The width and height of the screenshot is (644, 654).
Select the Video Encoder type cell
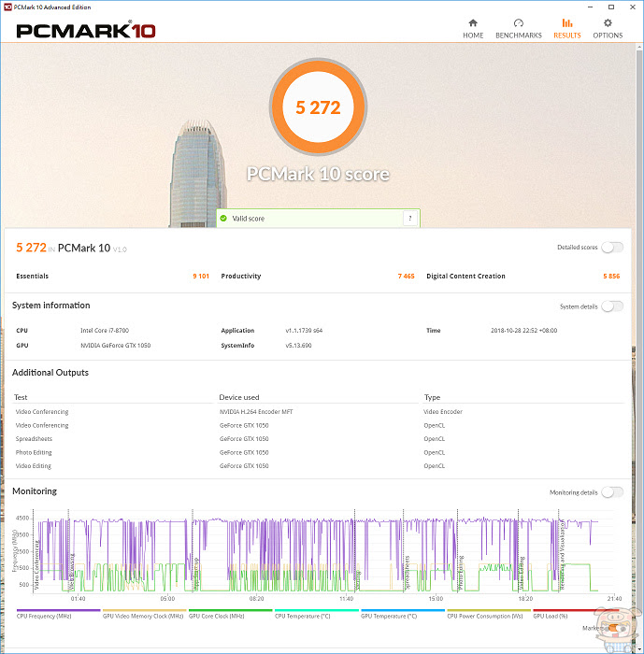pyautogui.click(x=443, y=412)
